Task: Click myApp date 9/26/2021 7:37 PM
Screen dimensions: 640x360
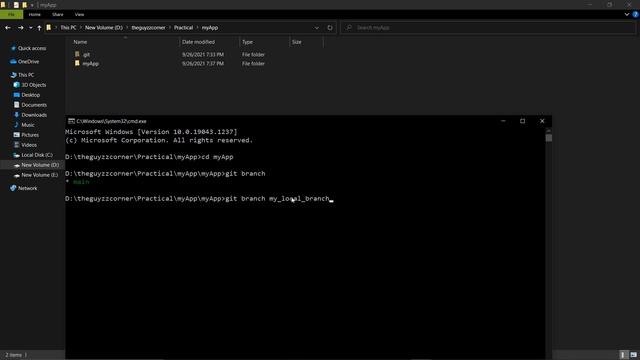Action: click(x=203, y=64)
